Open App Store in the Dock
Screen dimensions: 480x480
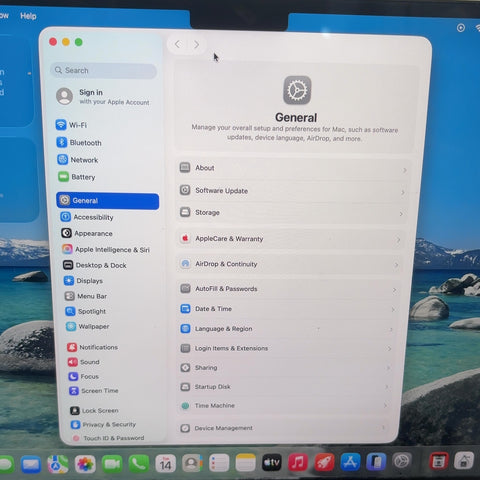coord(350,462)
